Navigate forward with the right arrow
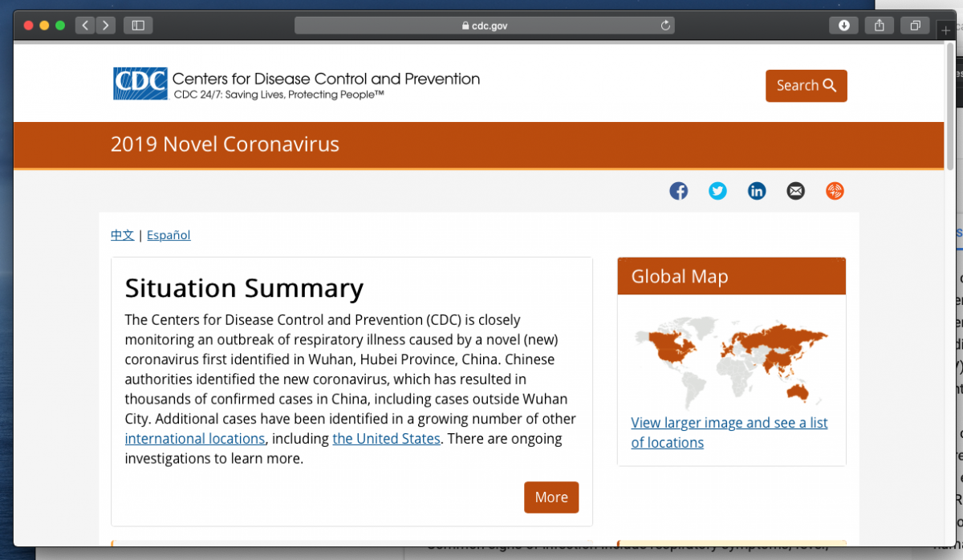This screenshot has height=560, width=963. point(105,25)
